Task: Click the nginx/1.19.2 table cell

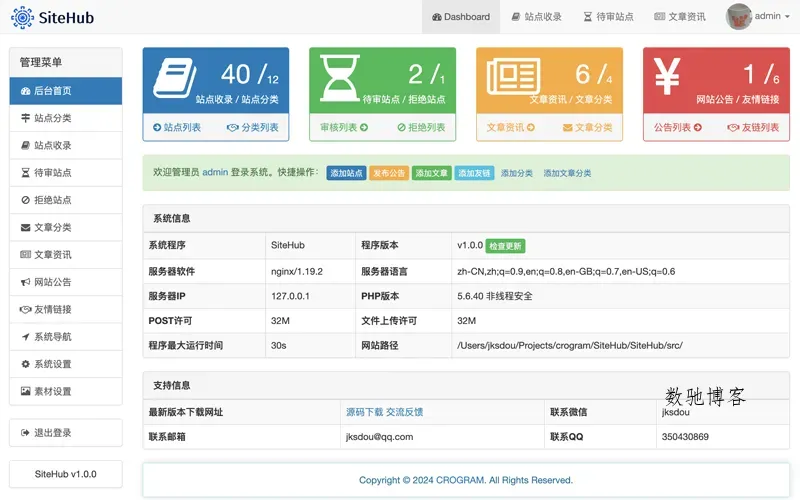Action: [x=310, y=271]
